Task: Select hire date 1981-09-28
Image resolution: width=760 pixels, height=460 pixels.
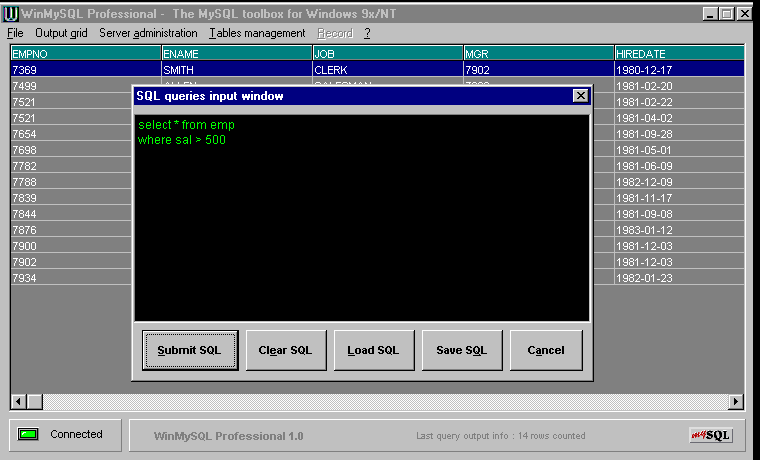Action: point(680,134)
